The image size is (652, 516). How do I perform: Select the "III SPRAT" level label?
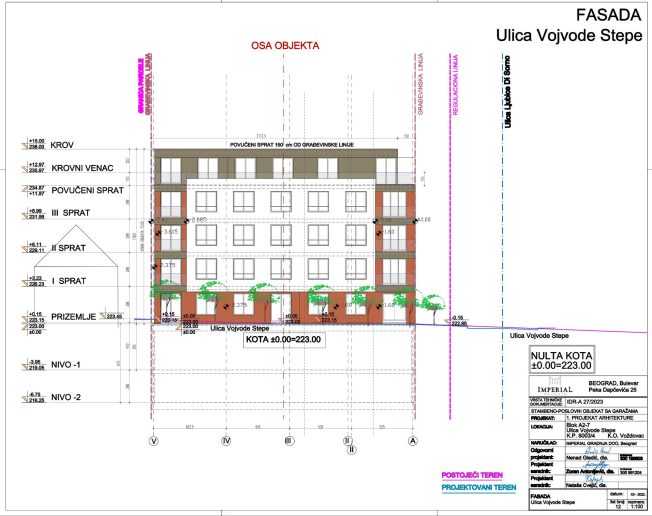[71, 213]
